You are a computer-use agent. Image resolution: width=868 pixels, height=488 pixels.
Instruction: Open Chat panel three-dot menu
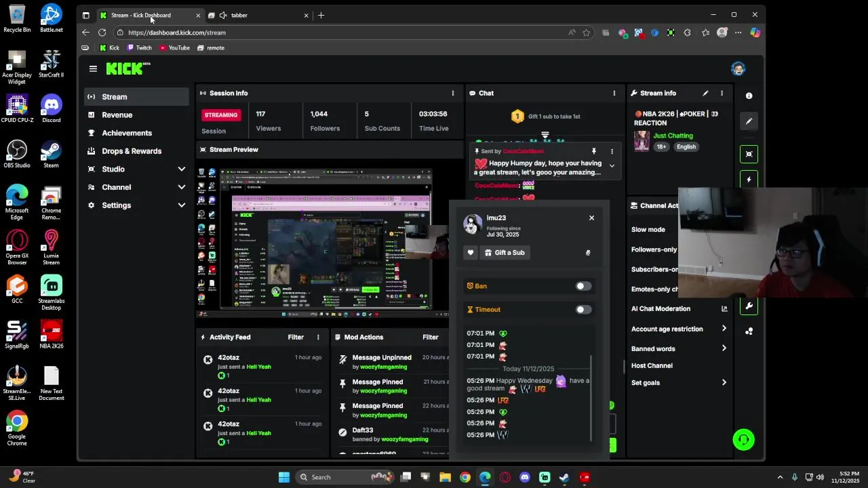tap(614, 93)
